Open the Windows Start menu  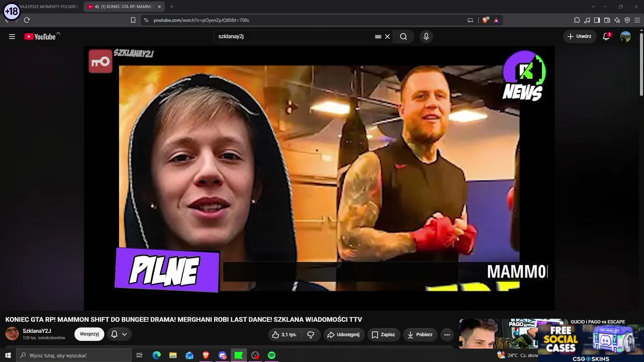8,355
